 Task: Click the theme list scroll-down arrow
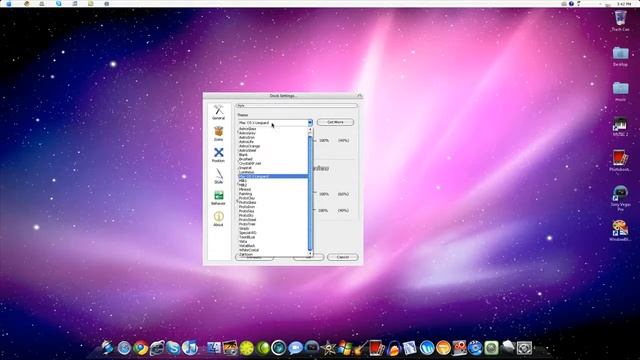(x=310, y=254)
